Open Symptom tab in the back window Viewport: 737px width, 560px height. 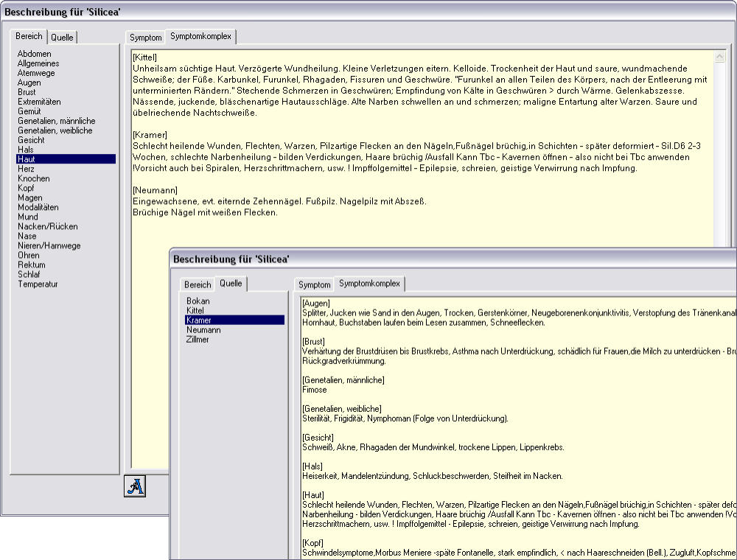[x=145, y=38]
